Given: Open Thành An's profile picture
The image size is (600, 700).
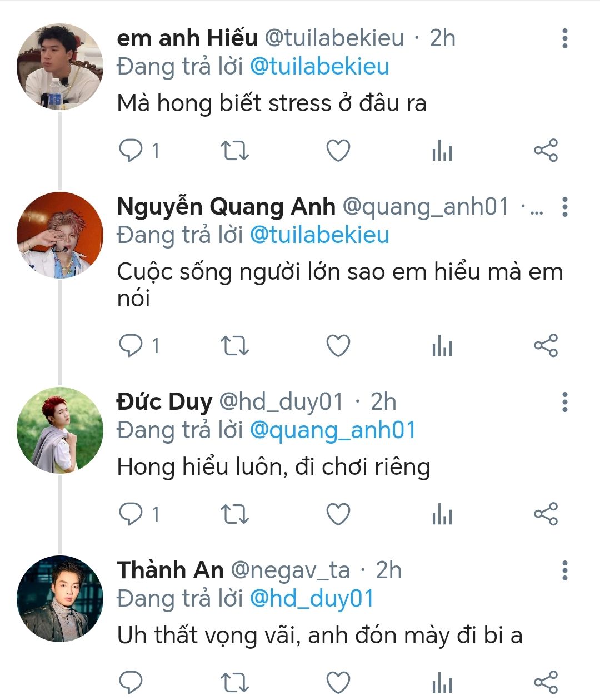Looking at the screenshot, I should [x=60, y=599].
